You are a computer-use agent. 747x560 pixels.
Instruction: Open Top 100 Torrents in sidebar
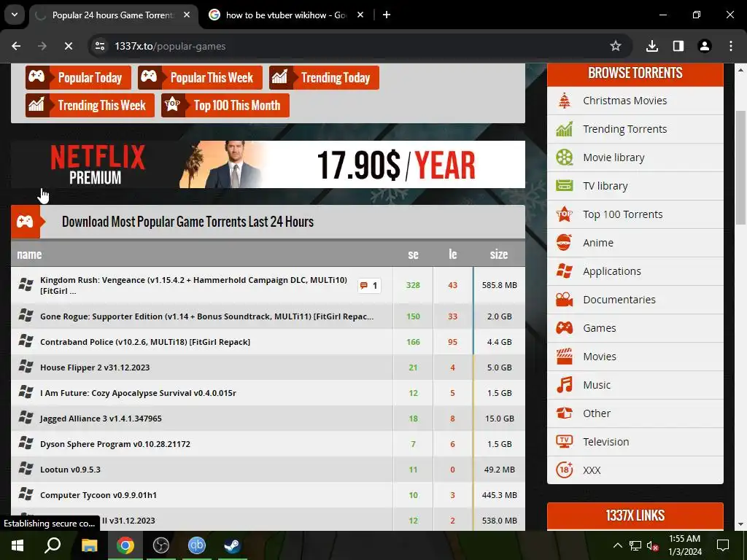pyautogui.click(x=635, y=214)
